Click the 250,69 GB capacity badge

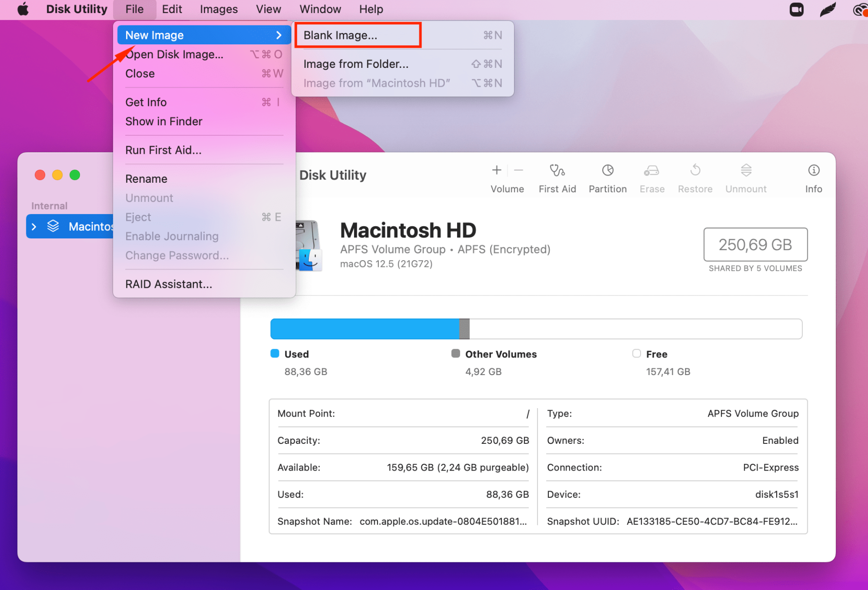pos(755,245)
